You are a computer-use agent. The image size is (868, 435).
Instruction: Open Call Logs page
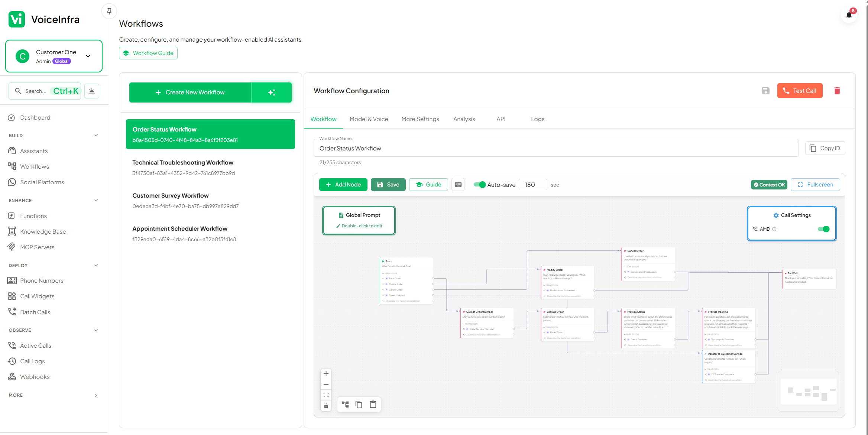[32, 361]
